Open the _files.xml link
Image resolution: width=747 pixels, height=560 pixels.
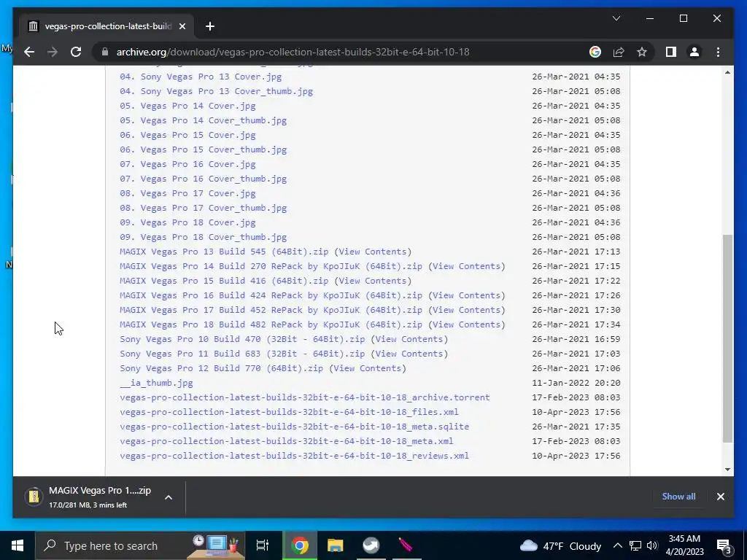[289, 412]
